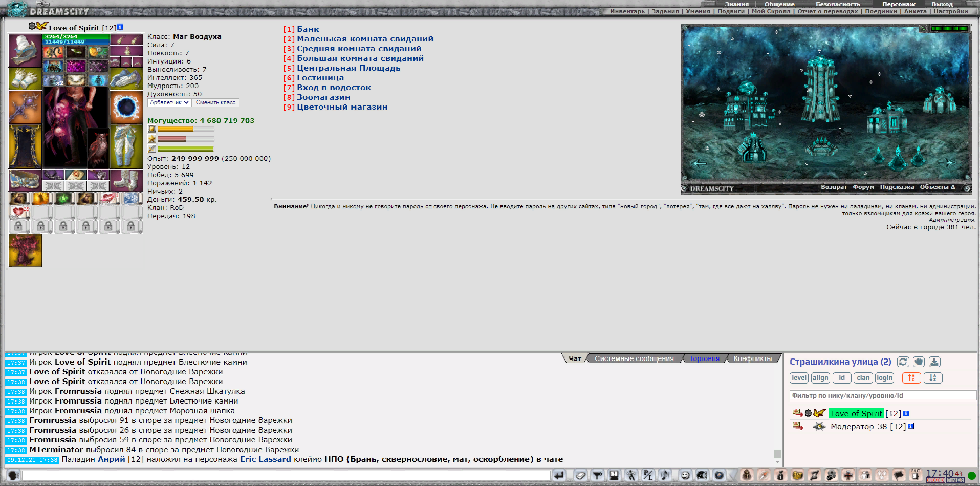Switch to the Конфликты tab

752,358
